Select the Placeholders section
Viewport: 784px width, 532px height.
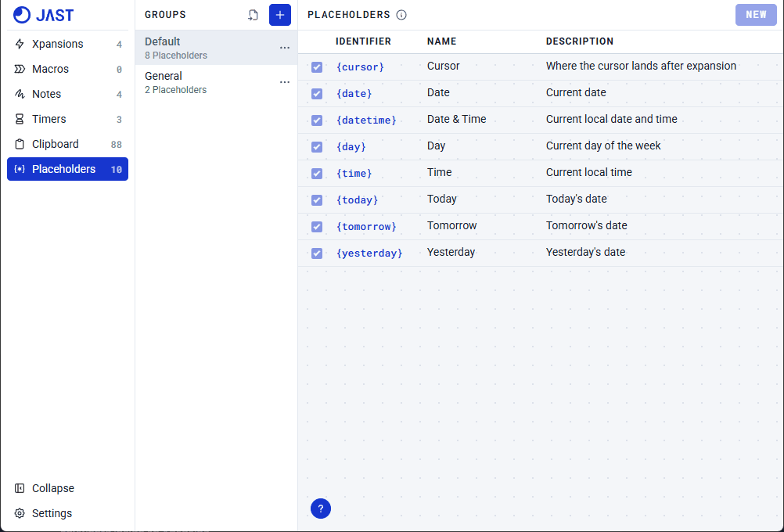pos(67,169)
